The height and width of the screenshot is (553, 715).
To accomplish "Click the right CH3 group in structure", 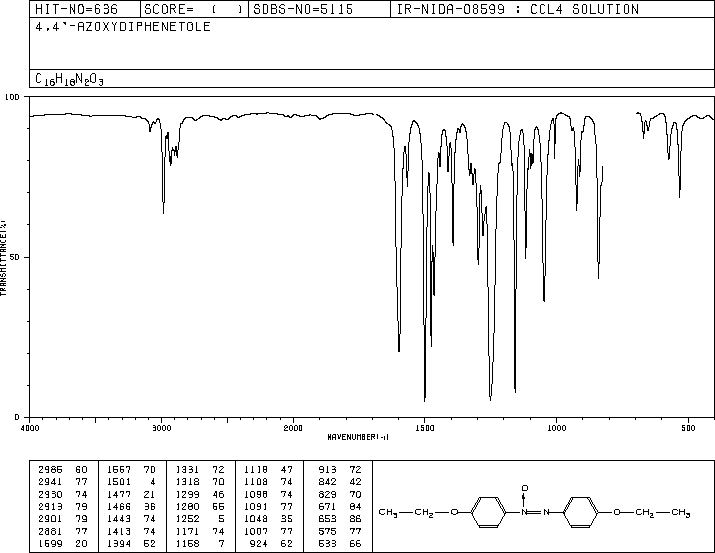I will pyautogui.click(x=681, y=513).
